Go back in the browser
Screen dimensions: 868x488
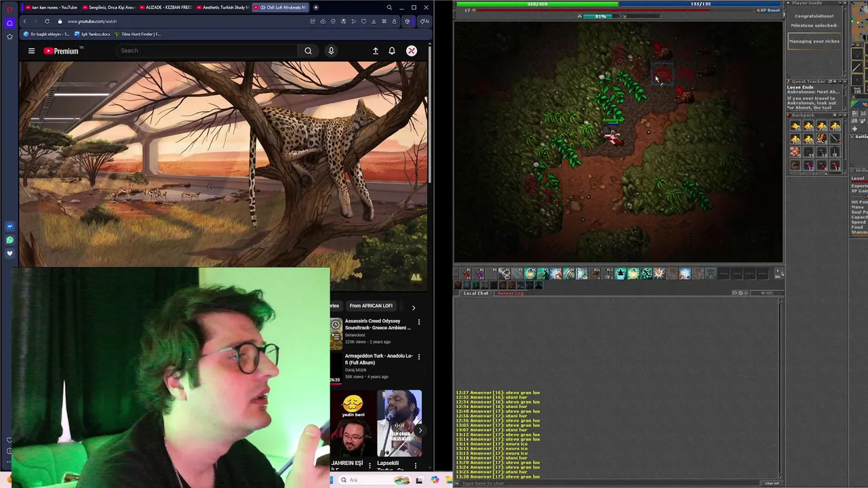[24, 21]
